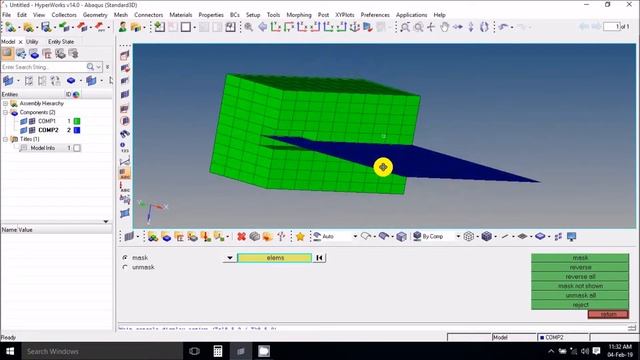Click the pan hand icon

(444, 27)
